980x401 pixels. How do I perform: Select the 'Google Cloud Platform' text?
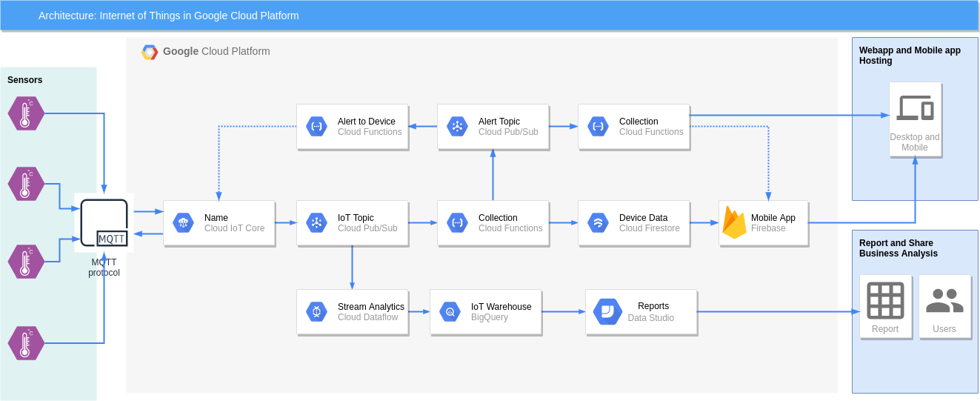click(x=216, y=51)
